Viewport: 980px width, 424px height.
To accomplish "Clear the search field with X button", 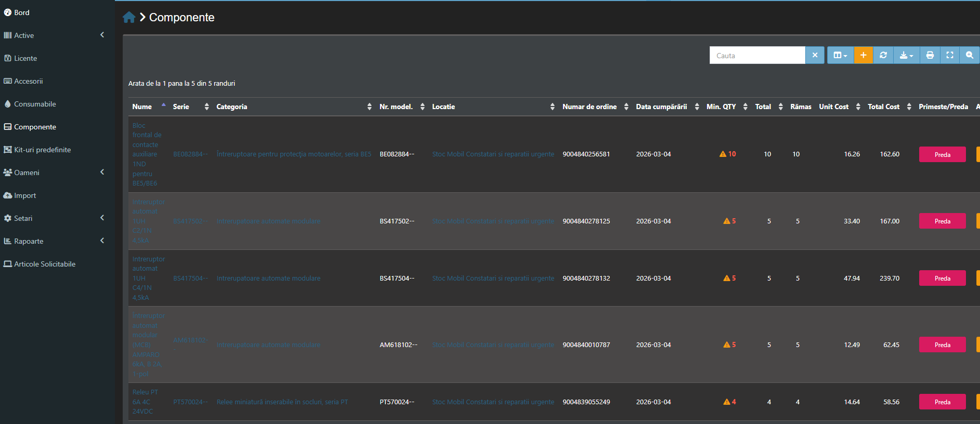I will coord(815,55).
